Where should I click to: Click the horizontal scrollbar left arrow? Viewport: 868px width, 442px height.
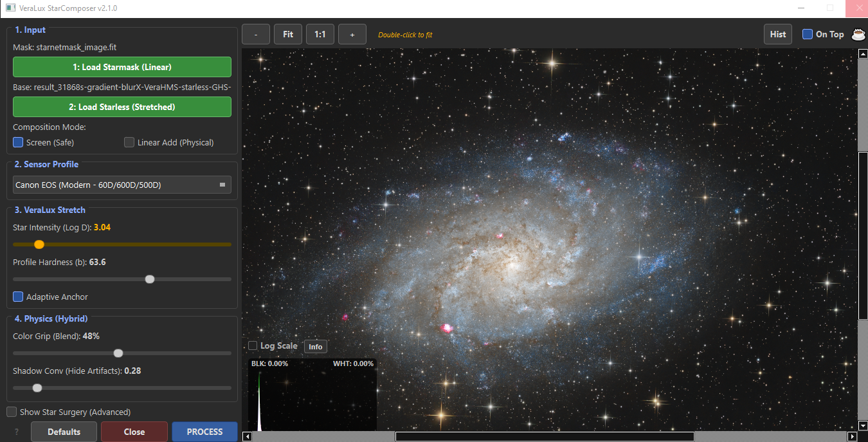tap(247, 437)
